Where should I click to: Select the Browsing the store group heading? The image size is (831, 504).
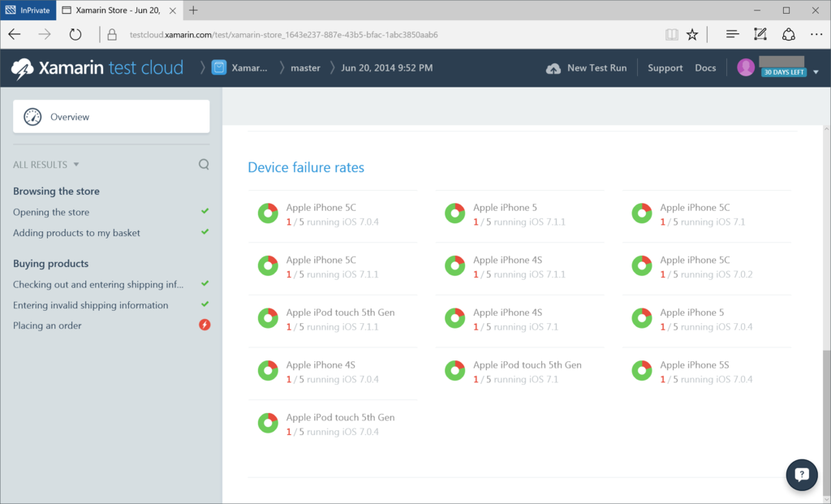56,192
